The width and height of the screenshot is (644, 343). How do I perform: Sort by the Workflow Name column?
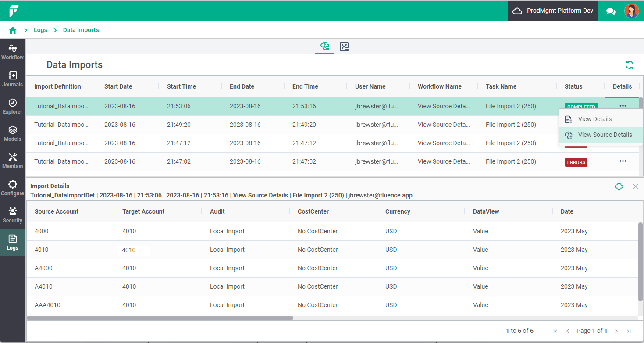[440, 86]
